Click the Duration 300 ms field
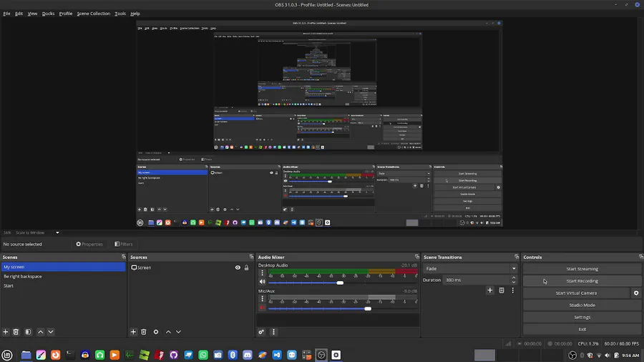Image resolution: width=644 pixels, height=362 pixels. point(477,280)
